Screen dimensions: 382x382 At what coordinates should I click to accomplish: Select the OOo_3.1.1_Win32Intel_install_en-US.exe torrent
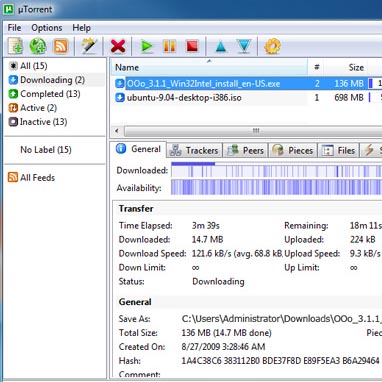tap(203, 84)
